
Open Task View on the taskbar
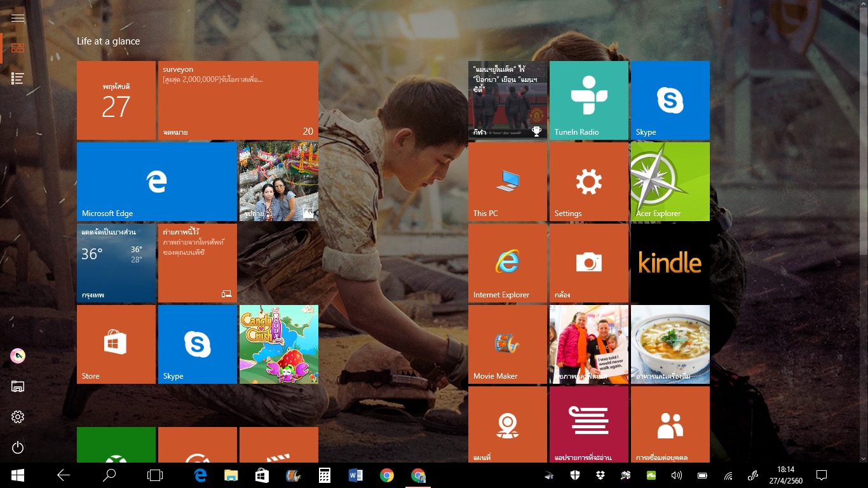(x=155, y=475)
